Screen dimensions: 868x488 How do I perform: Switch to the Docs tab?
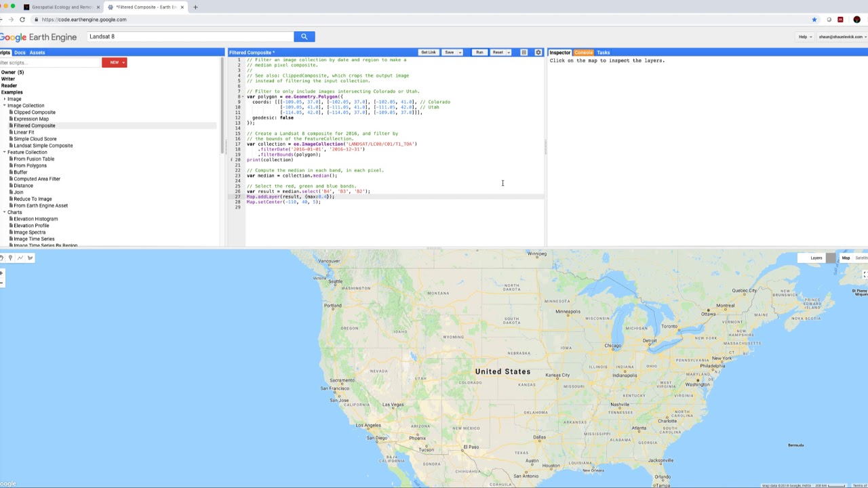pyautogui.click(x=20, y=52)
